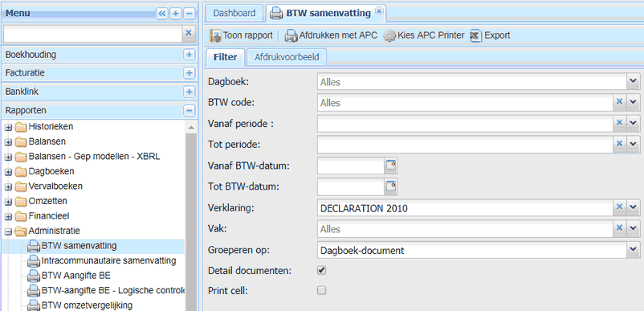Open the BTW Aangifte BE report

click(x=76, y=276)
